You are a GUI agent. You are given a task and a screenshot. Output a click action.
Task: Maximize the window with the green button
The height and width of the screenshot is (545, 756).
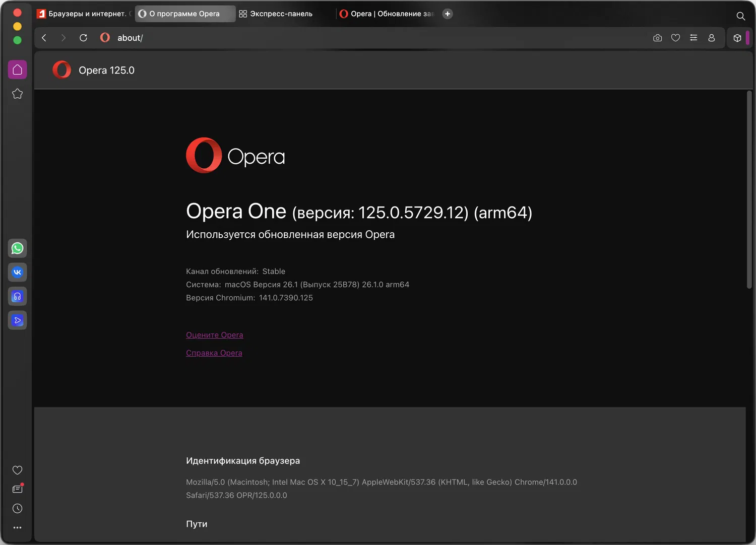coord(17,40)
